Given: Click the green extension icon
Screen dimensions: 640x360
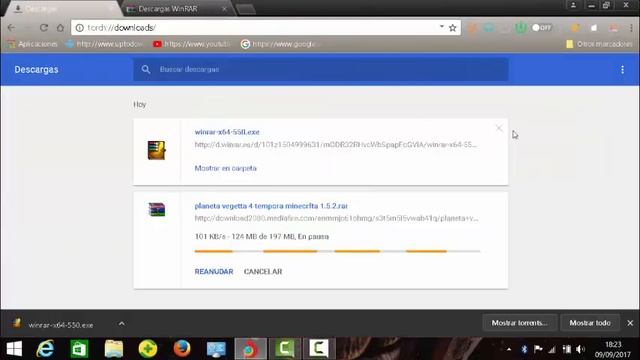Looking at the screenshot, I should coord(520,28).
